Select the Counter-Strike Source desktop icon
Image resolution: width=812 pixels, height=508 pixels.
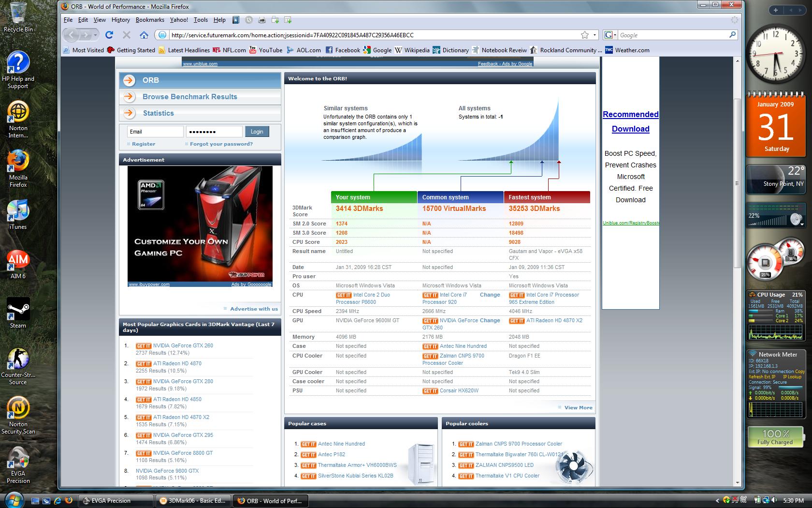18,366
